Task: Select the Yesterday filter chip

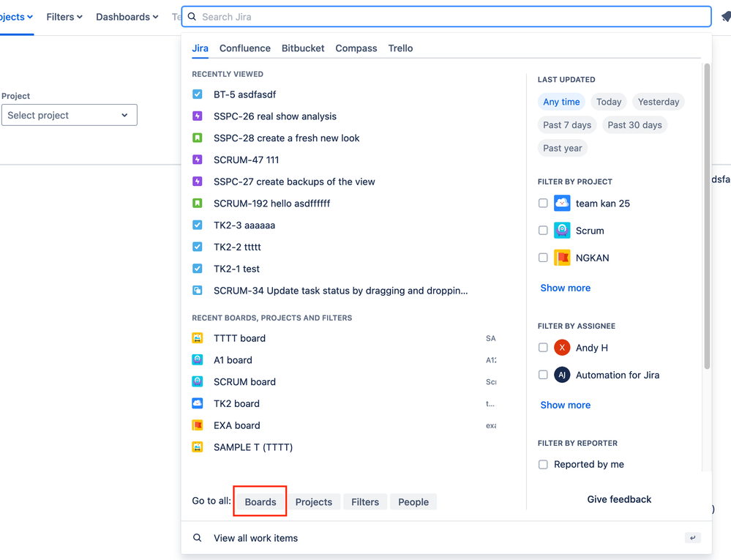Action: coord(659,102)
